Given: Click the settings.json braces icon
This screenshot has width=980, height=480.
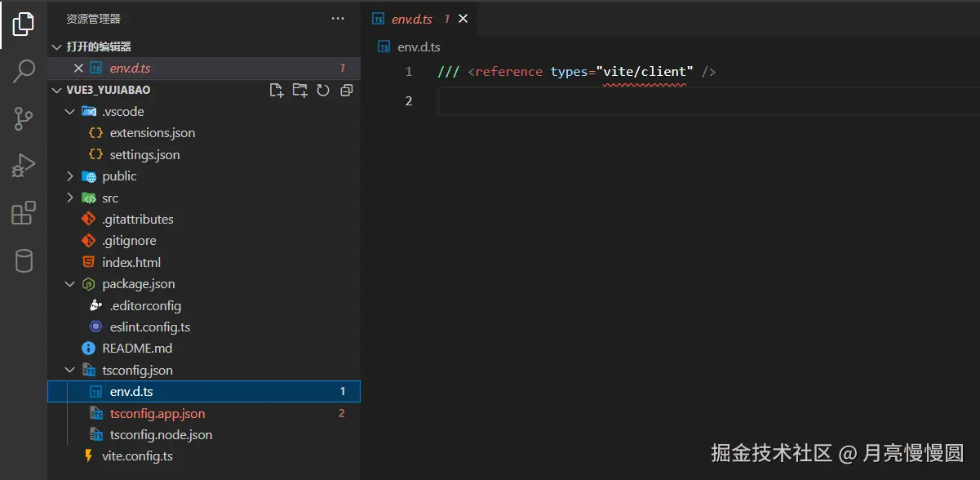Looking at the screenshot, I should click(96, 154).
